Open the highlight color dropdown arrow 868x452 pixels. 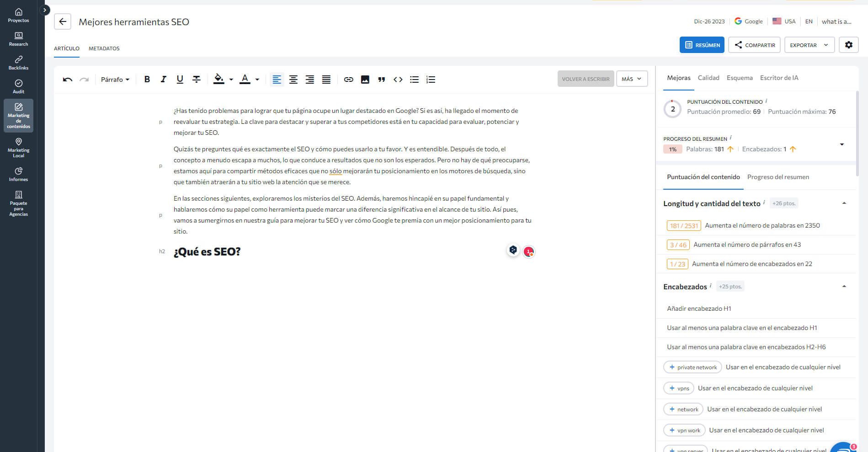tap(231, 80)
